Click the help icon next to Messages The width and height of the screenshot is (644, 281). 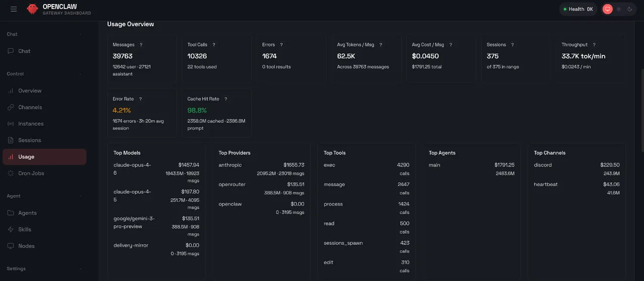tap(141, 45)
